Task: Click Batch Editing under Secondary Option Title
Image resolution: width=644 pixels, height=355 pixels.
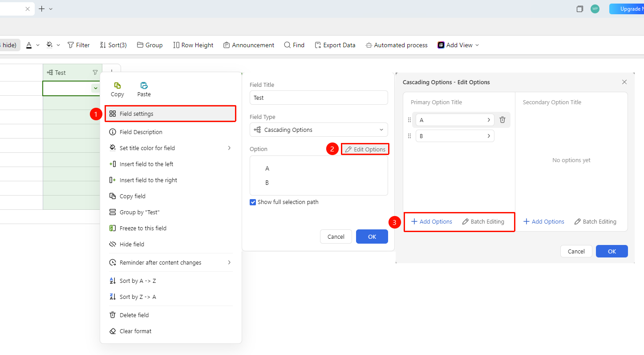Action: coord(595,221)
